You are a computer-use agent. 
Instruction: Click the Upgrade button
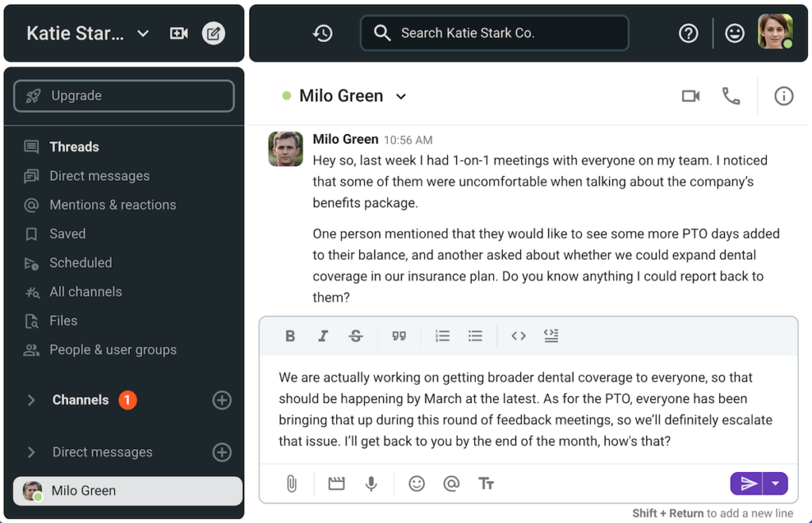(x=124, y=96)
